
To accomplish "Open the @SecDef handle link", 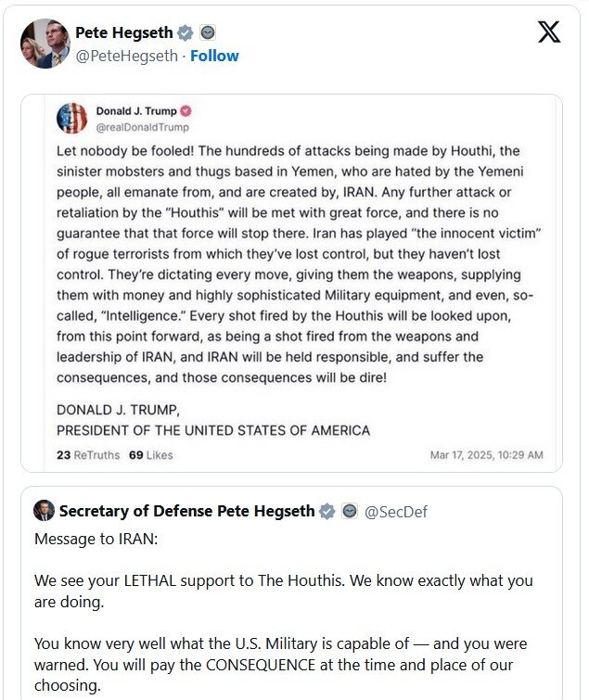I will click(x=396, y=512).
